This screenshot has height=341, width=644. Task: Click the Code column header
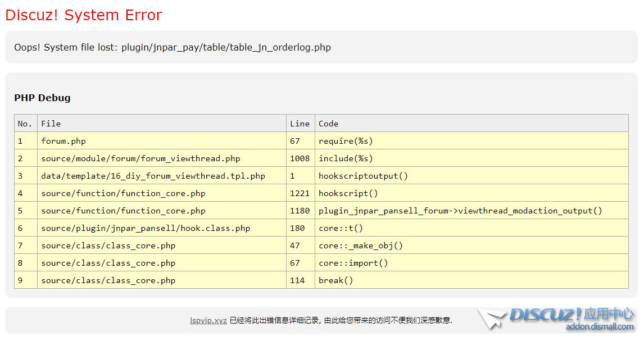coord(328,124)
